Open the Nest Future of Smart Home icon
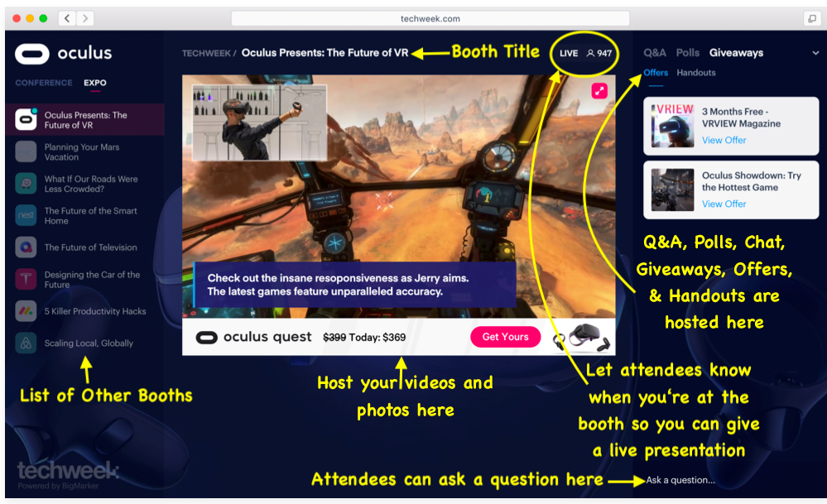827x504 pixels. coord(27,215)
